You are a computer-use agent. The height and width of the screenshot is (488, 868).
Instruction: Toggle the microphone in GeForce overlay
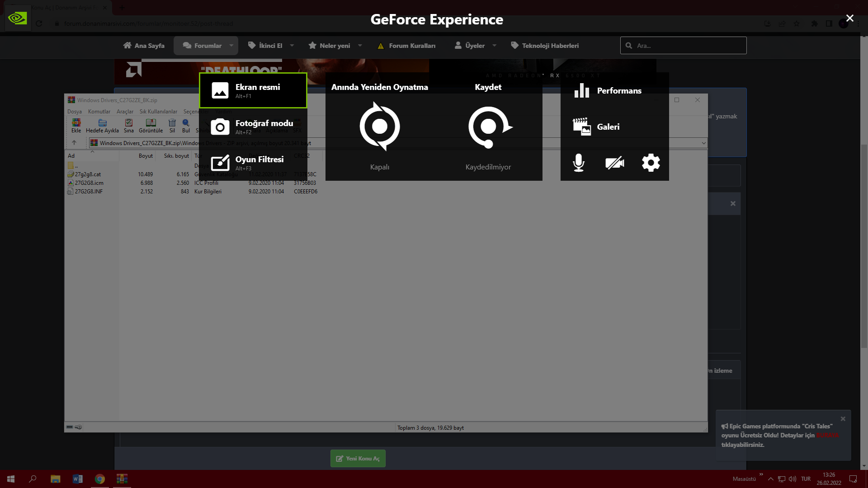[x=579, y=163]
